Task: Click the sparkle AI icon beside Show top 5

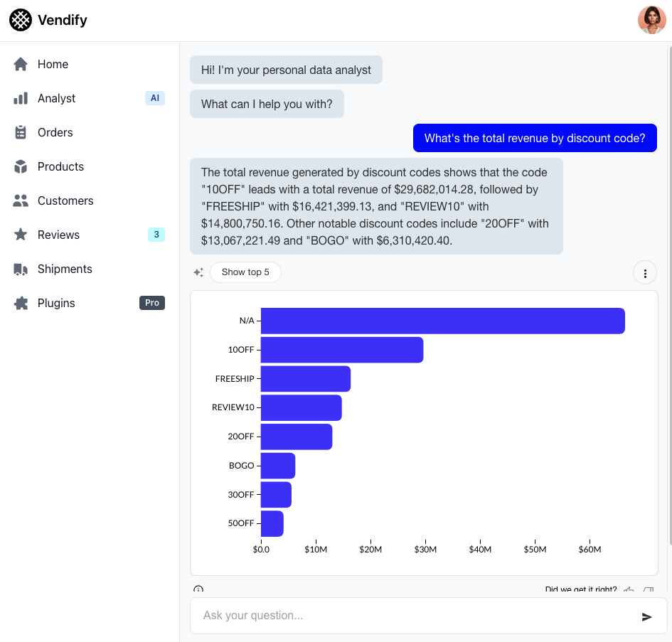Action: coord(198,272)
